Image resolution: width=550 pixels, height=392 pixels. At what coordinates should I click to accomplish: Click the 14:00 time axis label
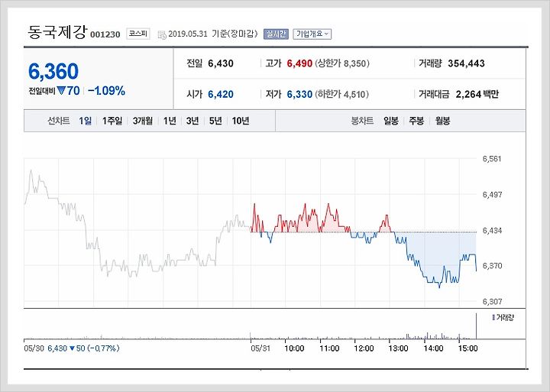pos(433,348)
